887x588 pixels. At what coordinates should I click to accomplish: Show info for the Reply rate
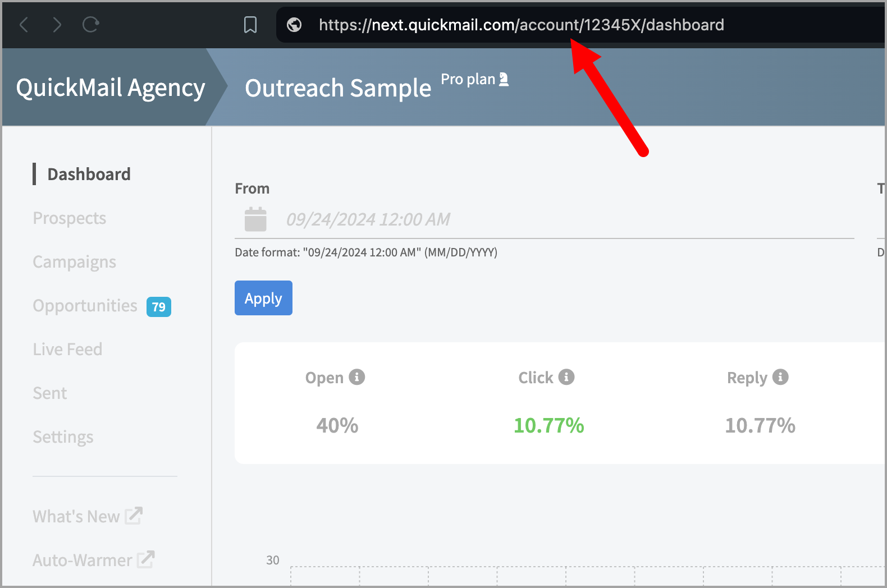(x=780, y=377)
